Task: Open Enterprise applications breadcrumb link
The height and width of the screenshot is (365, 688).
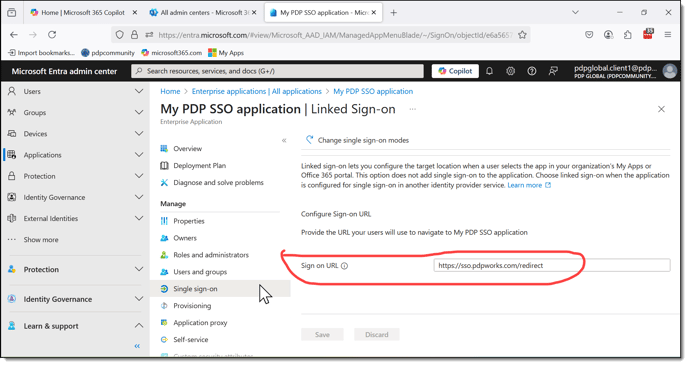Action: [x=257, y=91]
